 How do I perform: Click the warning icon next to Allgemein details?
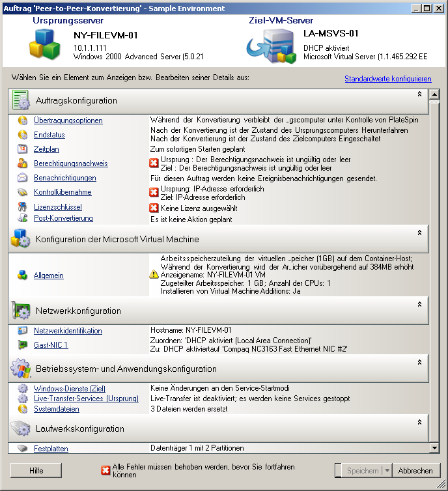tap(154, 274)
